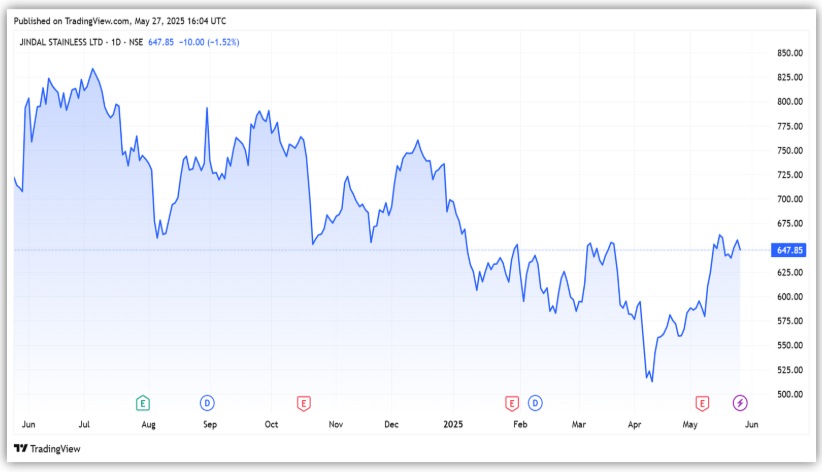Open the red earnings marker near October

[x=302, y=403]
